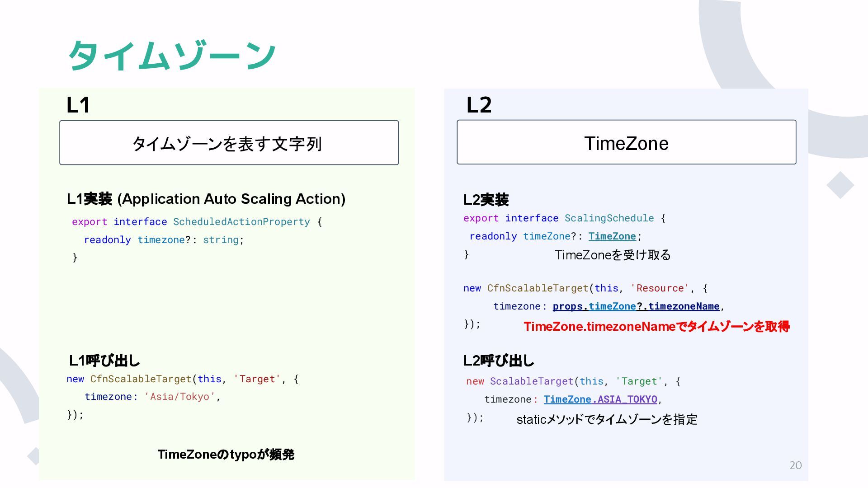Click the slide title タイムゾーン
Viewport: 868px width, 488px height.
pyautogui.click(x=172, y=56)
